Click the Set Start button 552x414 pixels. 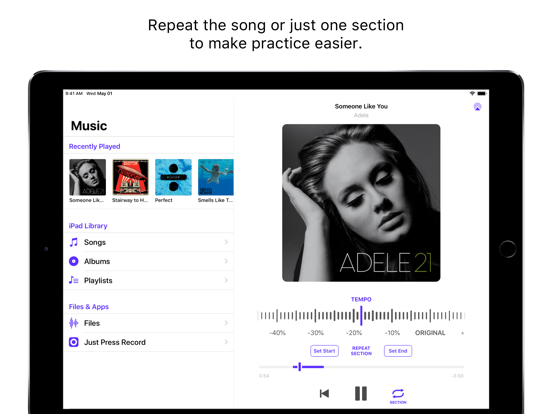[324, 351]
